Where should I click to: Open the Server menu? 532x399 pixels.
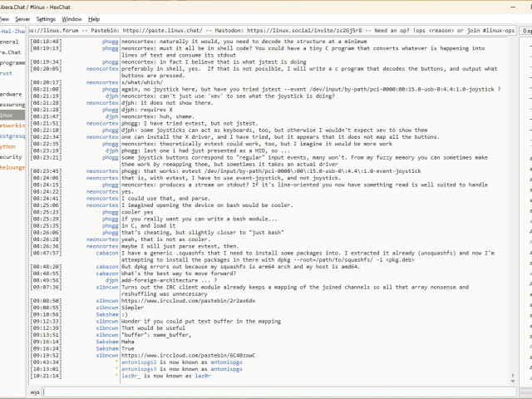click(22, 18)
